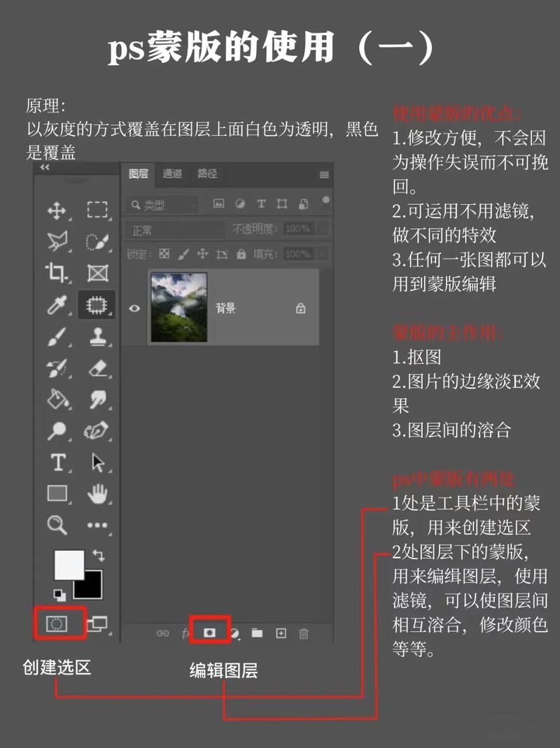Screen dimensions: 560x748
Task: Create a new layer with the plus button
Action: point(281,633)
